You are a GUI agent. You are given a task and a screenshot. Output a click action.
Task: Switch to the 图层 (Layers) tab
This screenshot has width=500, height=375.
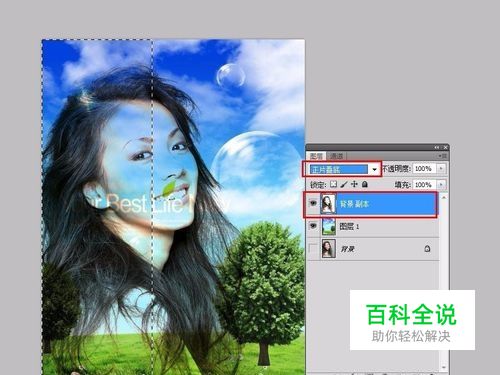[x=316, y=156]
